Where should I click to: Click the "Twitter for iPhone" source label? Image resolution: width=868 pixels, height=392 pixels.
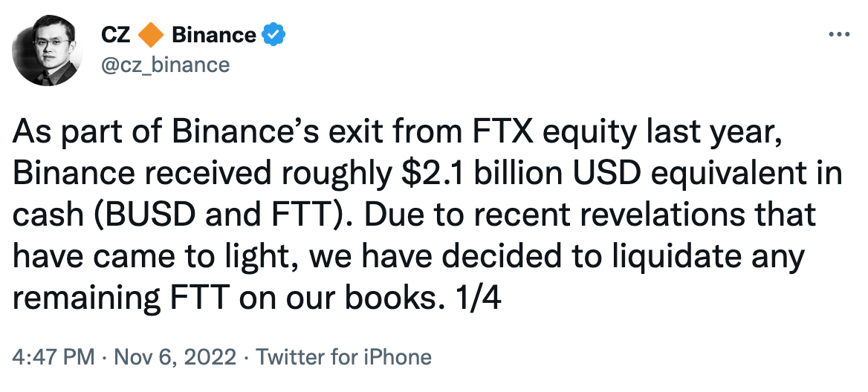click(343, 357)
